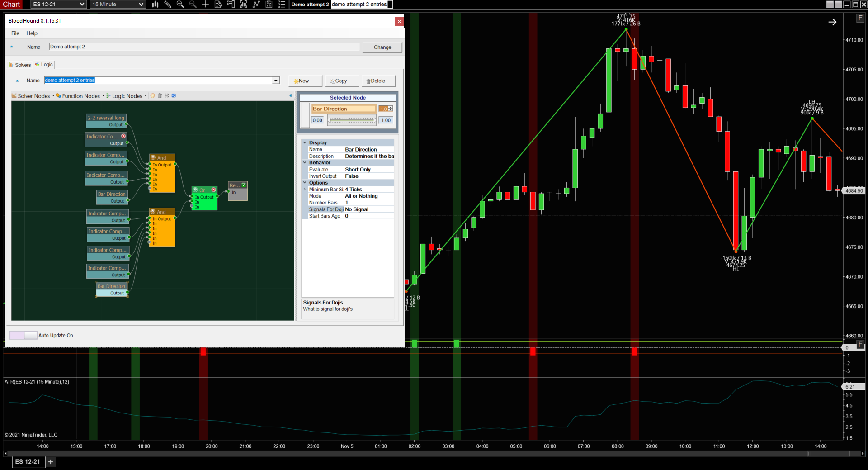Select the hand pan tool in node editor

point(153,96)
